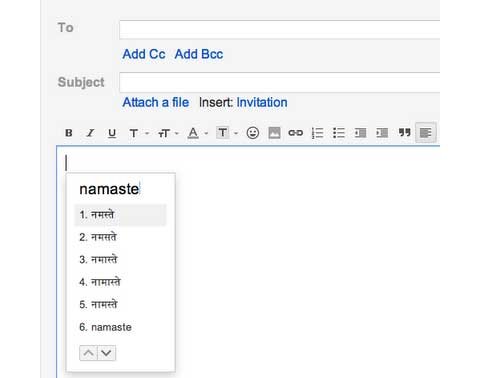Choose suggestion 6 namaste in English
Viewport: 480px width, 378px height.
tap(105, 327)
